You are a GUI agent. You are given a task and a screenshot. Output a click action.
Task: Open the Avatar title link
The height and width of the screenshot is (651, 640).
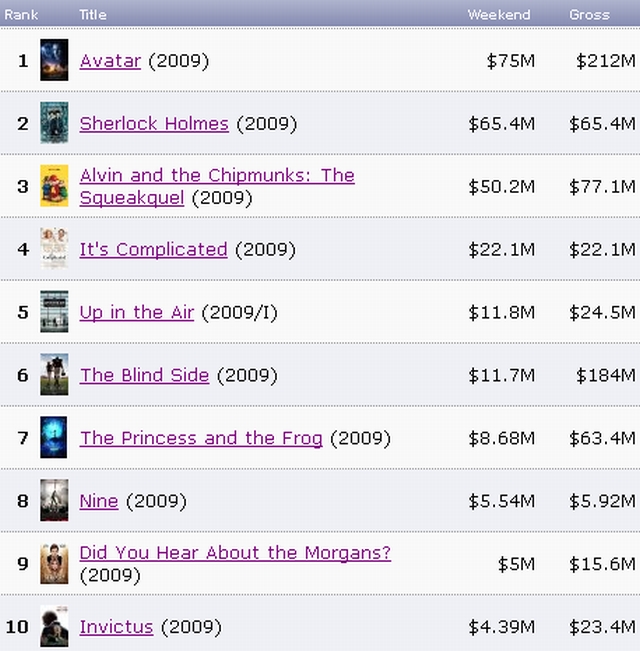pos(110,61)
